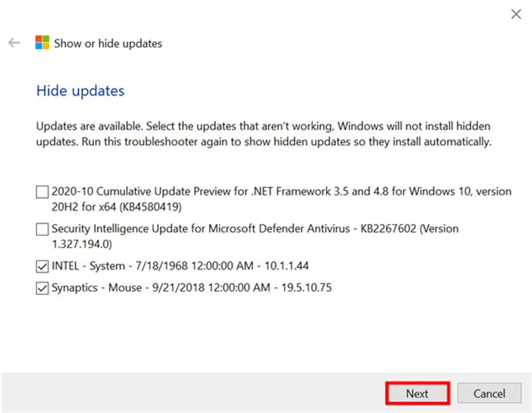532x413 pixels.
Task: Go back using the left arrow icon
Action: tap(14, 43)
